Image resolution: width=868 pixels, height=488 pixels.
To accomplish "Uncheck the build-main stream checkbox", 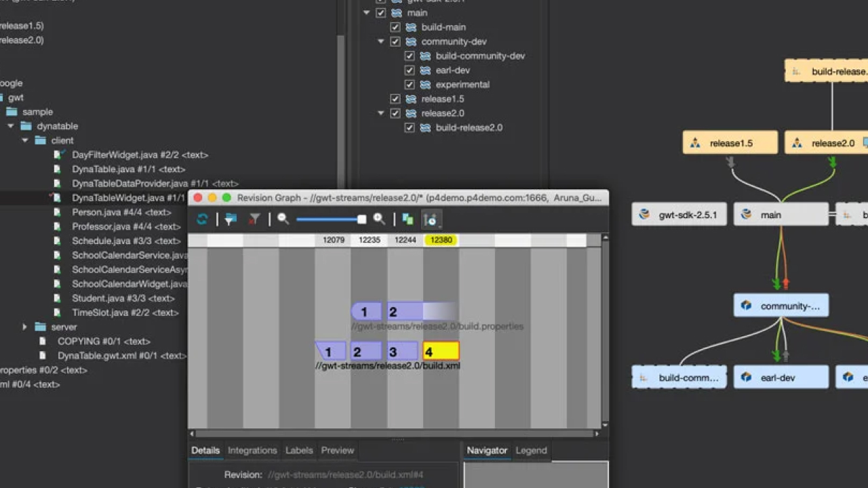I will 395,27.
